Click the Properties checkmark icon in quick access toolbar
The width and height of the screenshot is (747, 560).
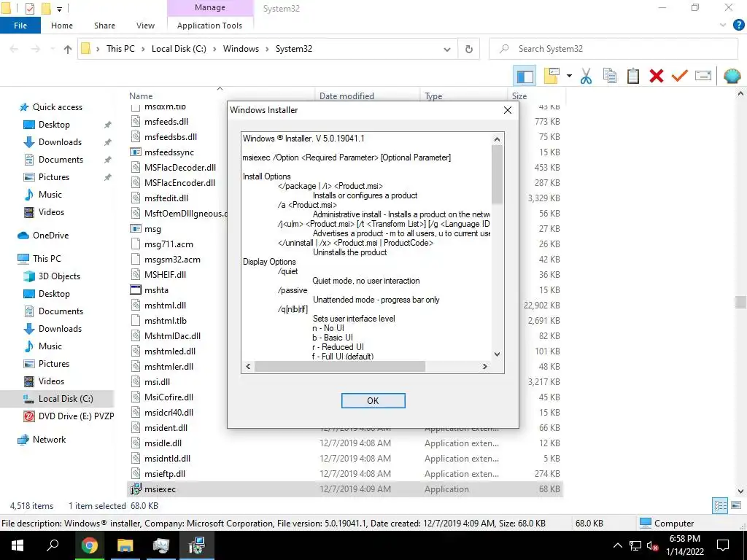[x=29, y=9]
